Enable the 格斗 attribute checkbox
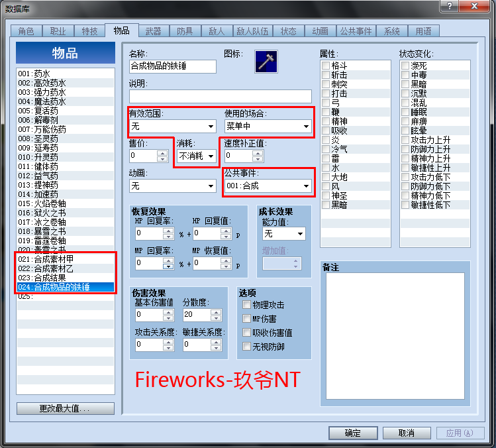The height and width of the screenshot is (448, 496). click(326, 66)
